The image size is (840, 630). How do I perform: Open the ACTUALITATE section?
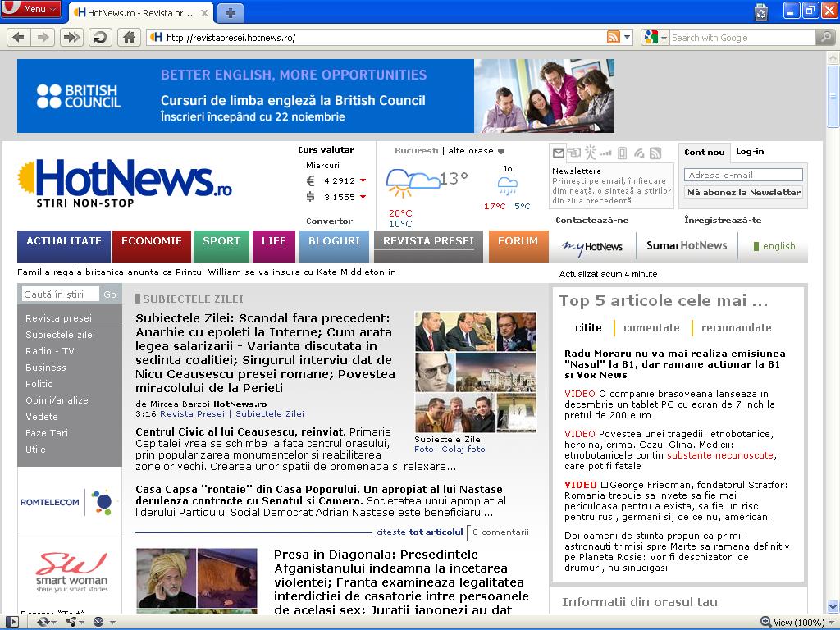pyautogui.click(x=64, y=246)
